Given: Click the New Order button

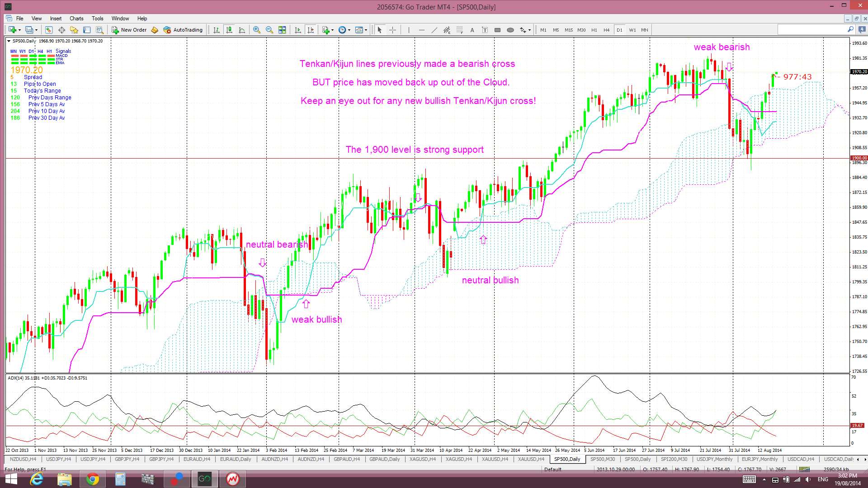Looking at the screenshot, I should (129, 30).
